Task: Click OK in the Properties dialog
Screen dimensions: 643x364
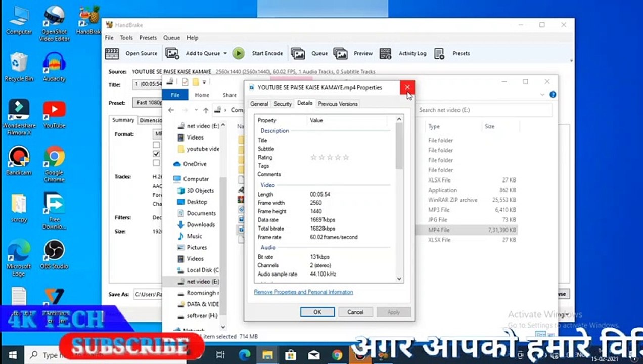Action: [317, 312]
